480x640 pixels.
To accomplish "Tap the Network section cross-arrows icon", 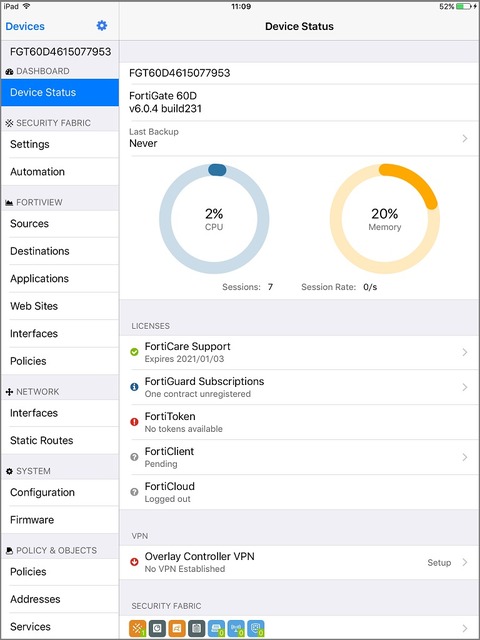I will tap(9, 392).
